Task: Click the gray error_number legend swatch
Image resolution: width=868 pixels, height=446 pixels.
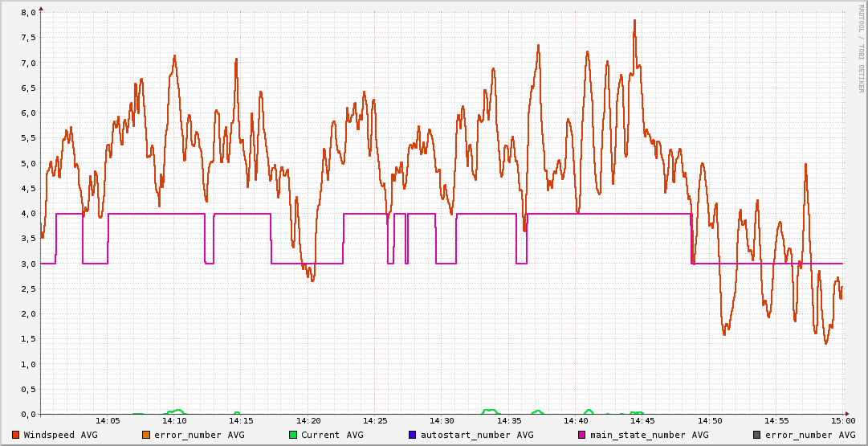Action: tap(757, 435)
